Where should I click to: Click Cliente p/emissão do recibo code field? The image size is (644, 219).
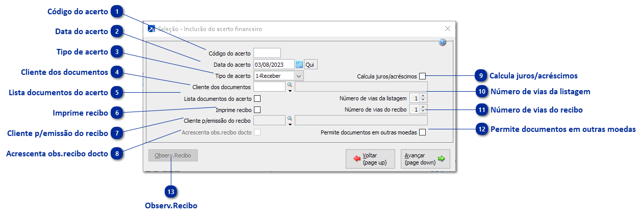tap(269, 120)
